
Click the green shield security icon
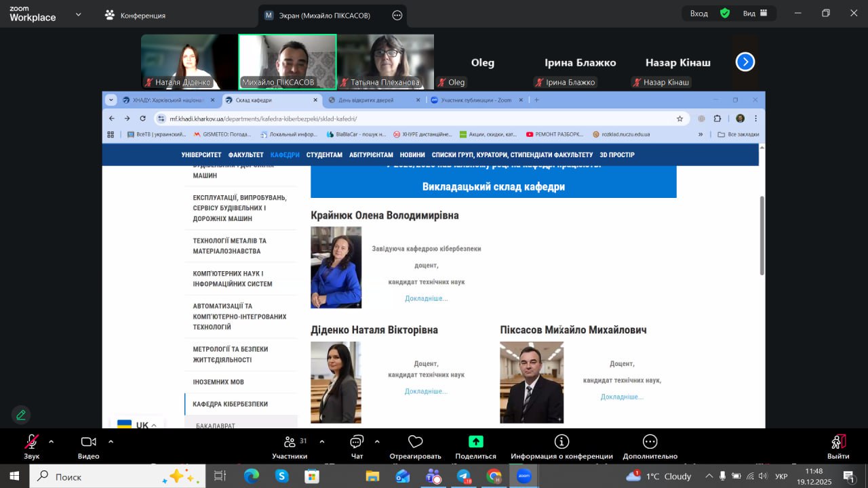pos(725,13)
